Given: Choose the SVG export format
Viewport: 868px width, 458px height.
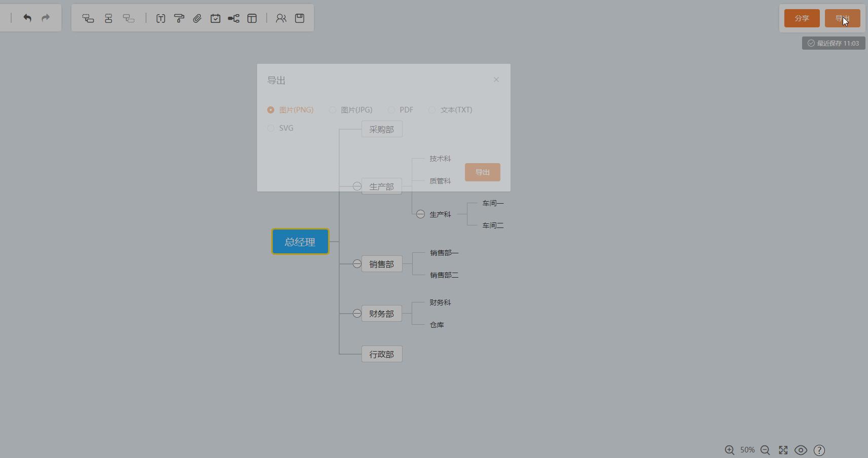Looking at the screenshot, I should coord(271,128).
